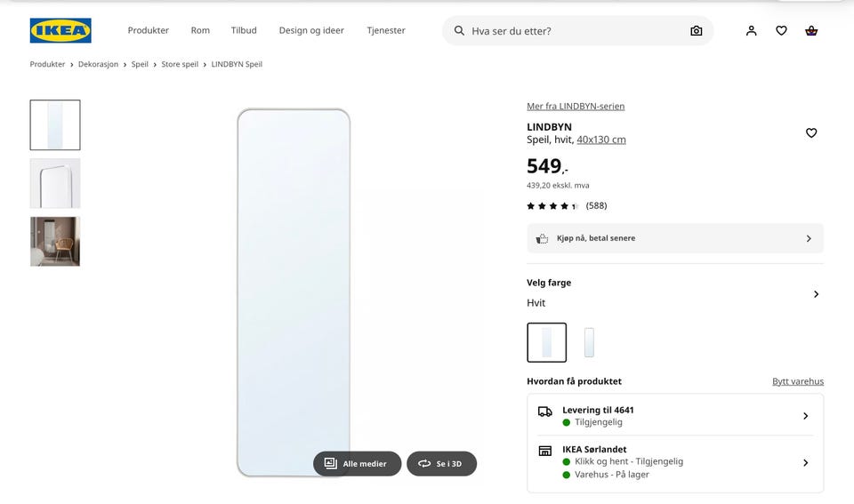
Task: Select room scene thumbnail with chair
Action: (55, 242)
